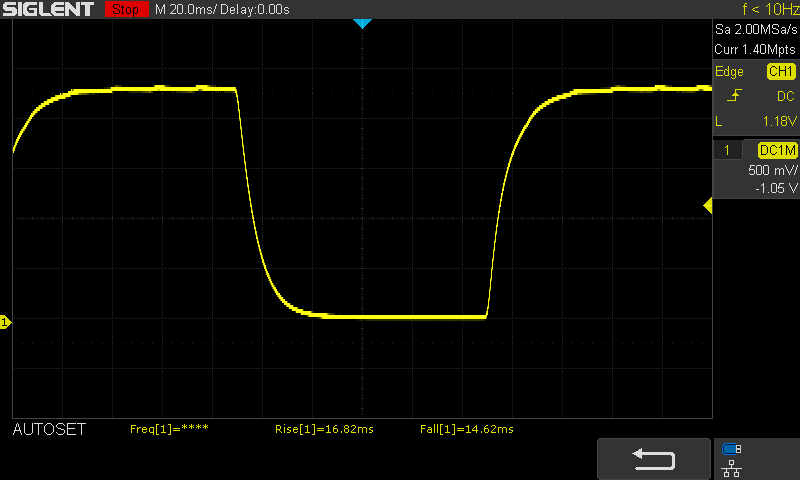Click the return back arrow button
This screenshot has width=800, height=480.
[654, 459]
